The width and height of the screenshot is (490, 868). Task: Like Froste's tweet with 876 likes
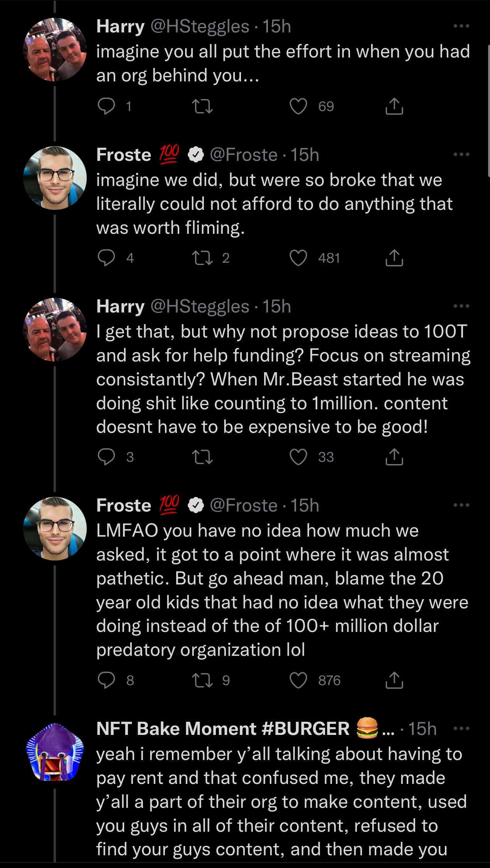298,680
